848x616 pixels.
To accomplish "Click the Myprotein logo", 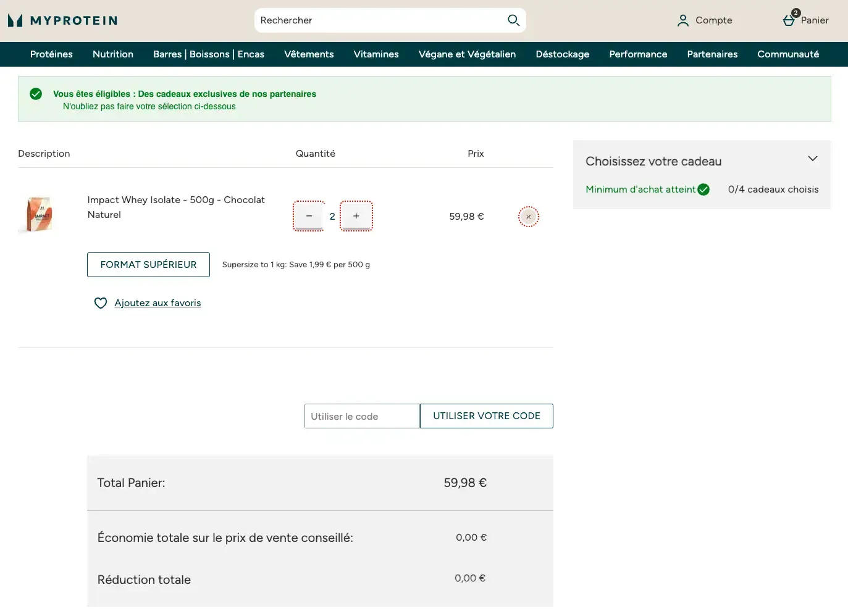I will (x=62, y=20).
